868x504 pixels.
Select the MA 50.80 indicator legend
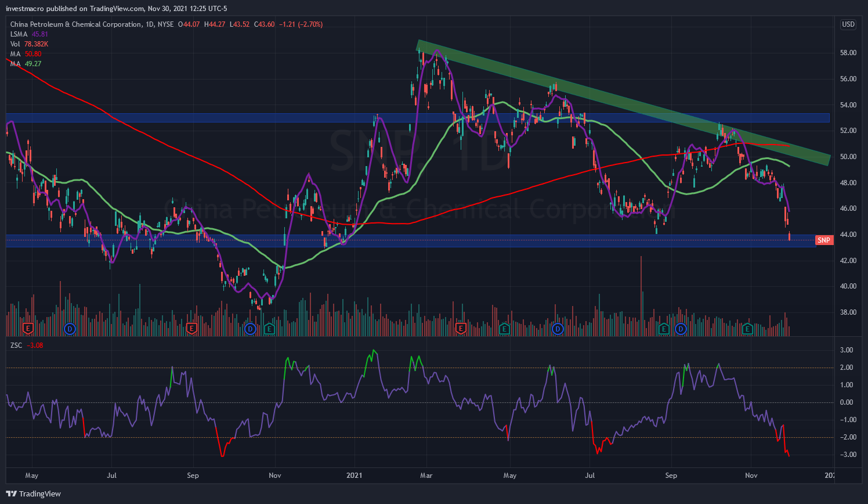tap(15, 54)
